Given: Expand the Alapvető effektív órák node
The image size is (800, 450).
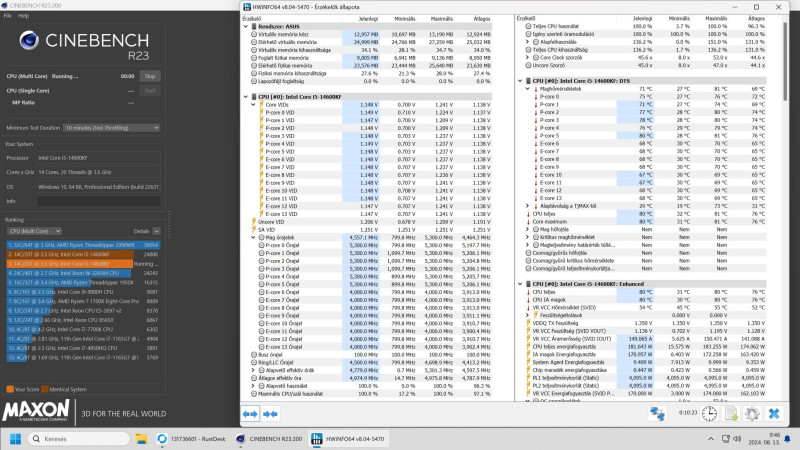Looking at the screenshot, I should pyautogui.click(x=253, y=370).
